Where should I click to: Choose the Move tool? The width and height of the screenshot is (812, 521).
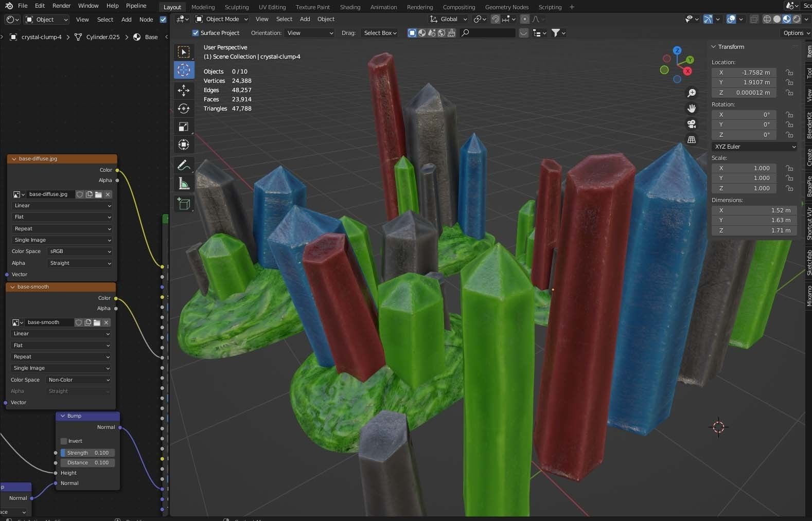(x=184, y=91)
